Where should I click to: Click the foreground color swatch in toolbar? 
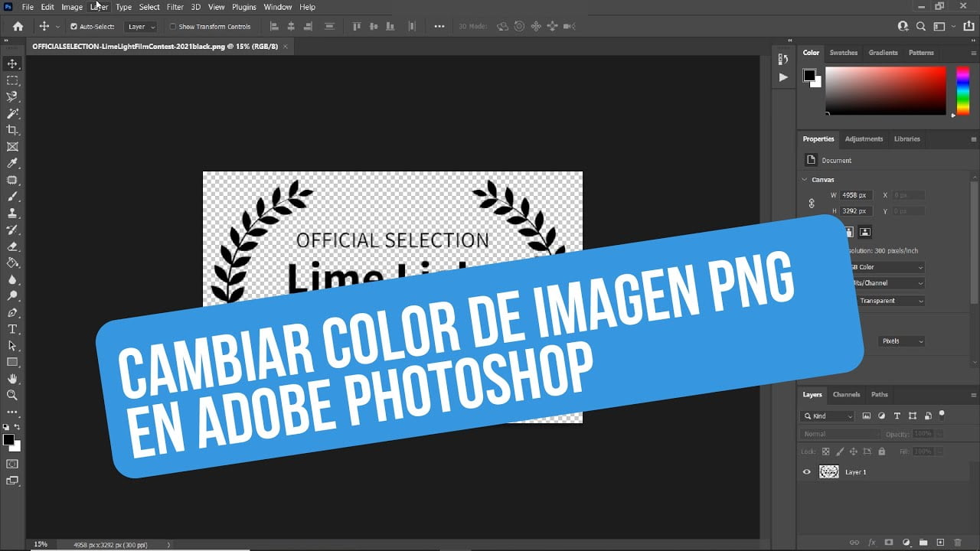(8, 439)
